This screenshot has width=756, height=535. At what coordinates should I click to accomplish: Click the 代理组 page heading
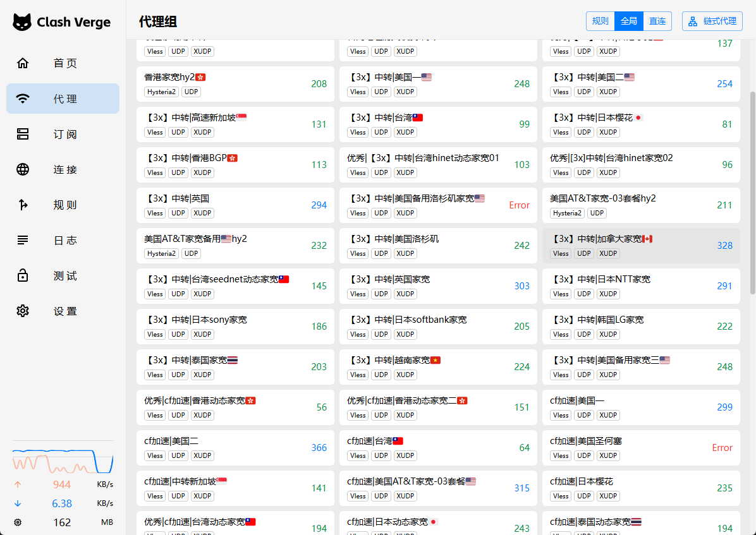click(158, 21)
